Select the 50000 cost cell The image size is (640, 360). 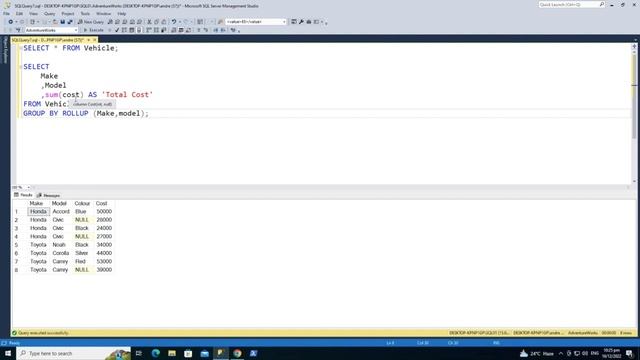click(x=104, y=211)
